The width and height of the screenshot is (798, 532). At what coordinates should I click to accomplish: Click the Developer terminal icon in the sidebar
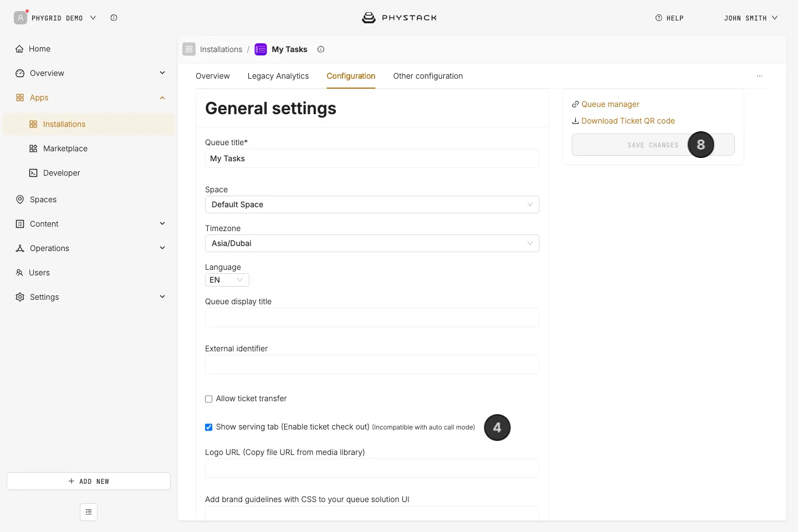33,173
